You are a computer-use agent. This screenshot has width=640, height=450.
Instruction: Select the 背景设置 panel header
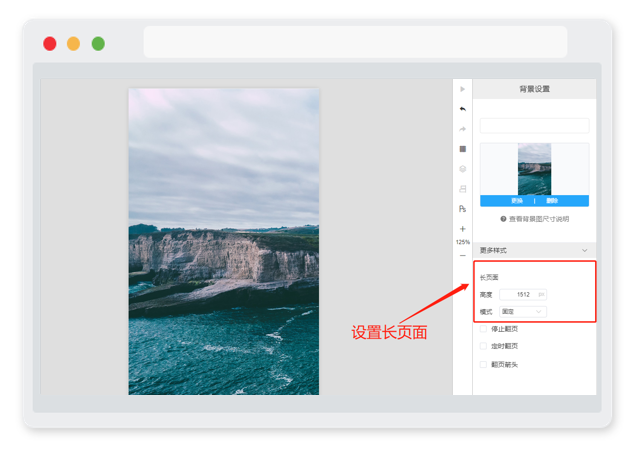point(534,89)
